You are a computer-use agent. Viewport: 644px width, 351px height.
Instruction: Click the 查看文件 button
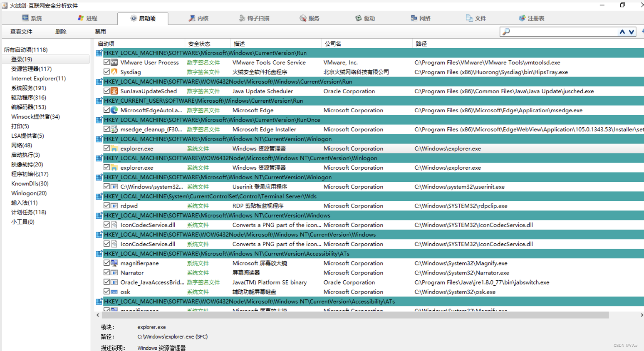(21, 32)
